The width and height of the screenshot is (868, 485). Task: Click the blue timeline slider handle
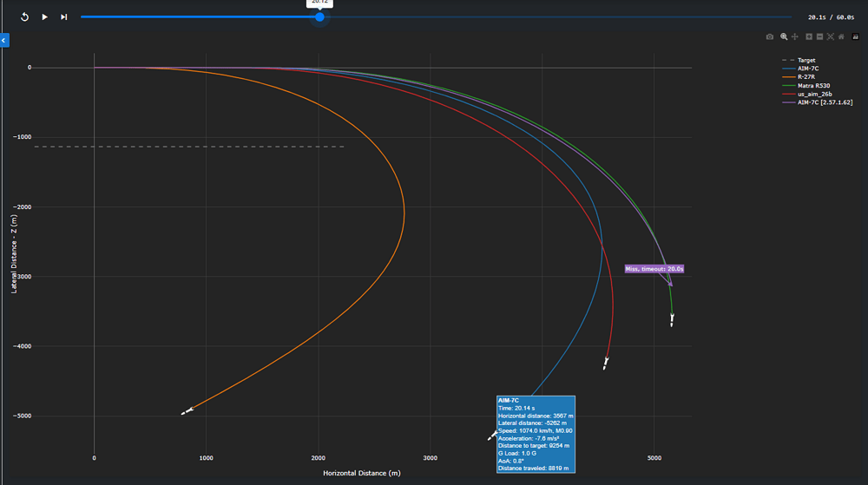pyautogui.click(x=319, y=17)
